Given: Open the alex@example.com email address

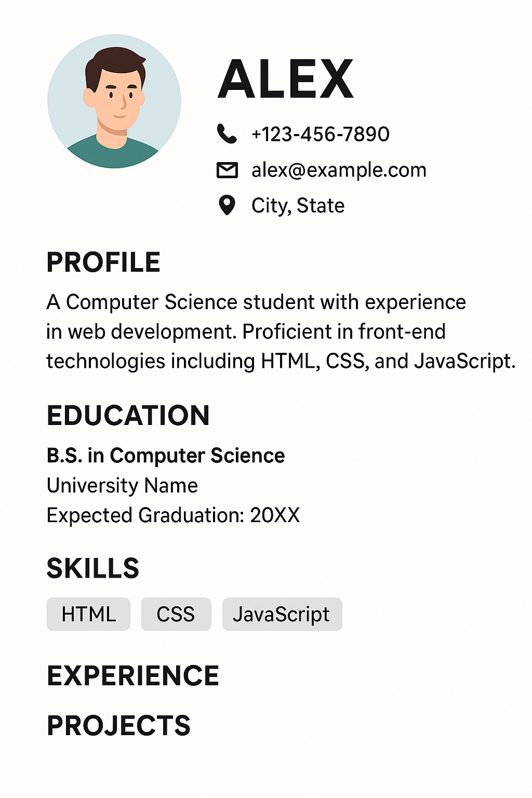Looking at the screenshot, I should click(339, 170).
